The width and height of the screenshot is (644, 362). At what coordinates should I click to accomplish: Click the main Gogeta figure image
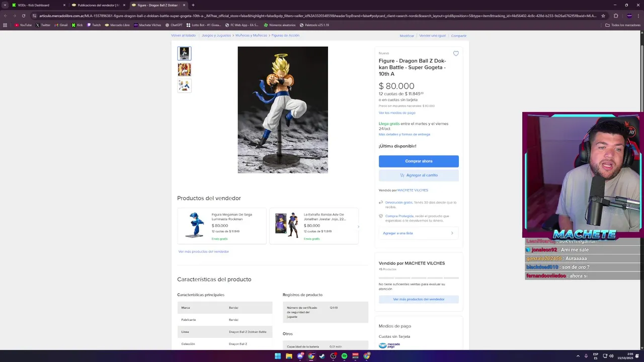pyautogui.click(x=283, y=110)
